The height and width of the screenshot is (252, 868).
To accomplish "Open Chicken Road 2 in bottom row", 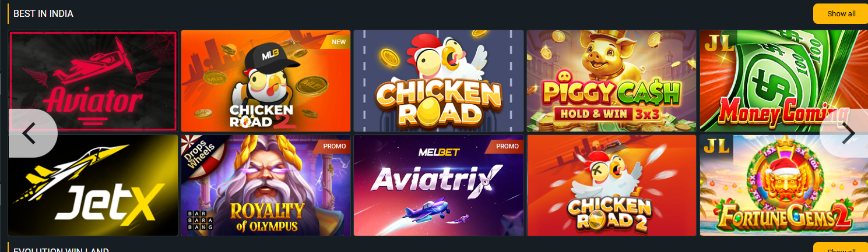I will click(612, 185).
